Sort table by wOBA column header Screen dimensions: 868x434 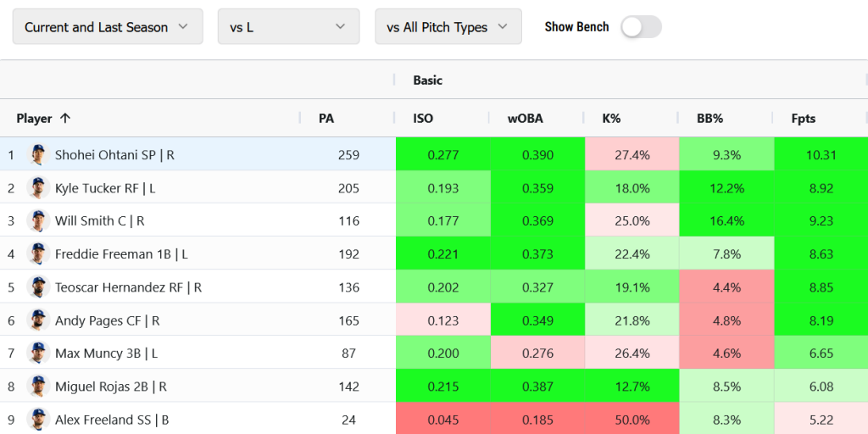coord(525,119)
